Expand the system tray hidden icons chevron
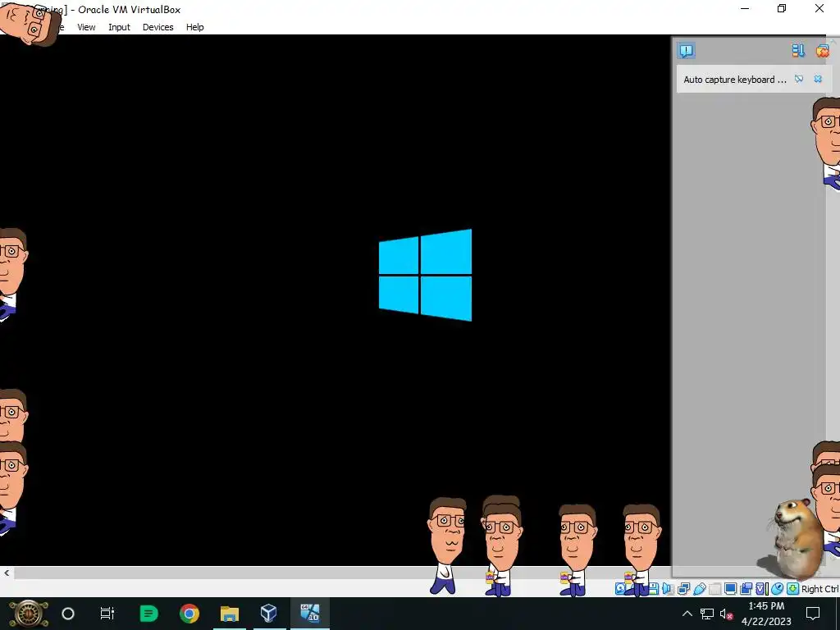This screenshot has height=630, width=840. pyautogui.click(x=687, y=614)
